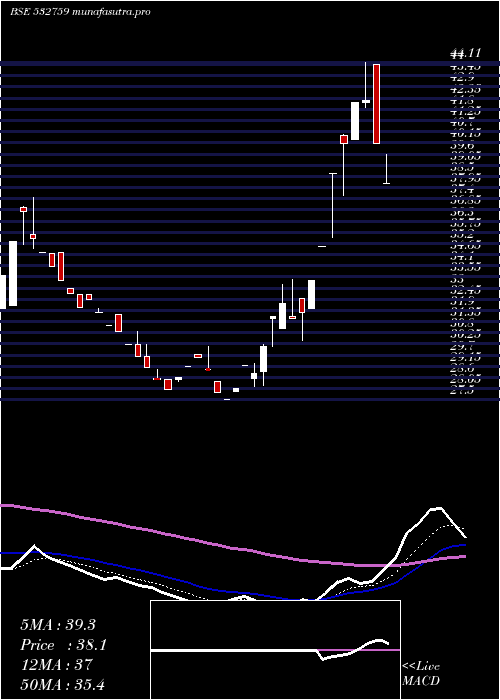Click the 12MA : 37 value

pyautogui.click(x=56, y=665)
